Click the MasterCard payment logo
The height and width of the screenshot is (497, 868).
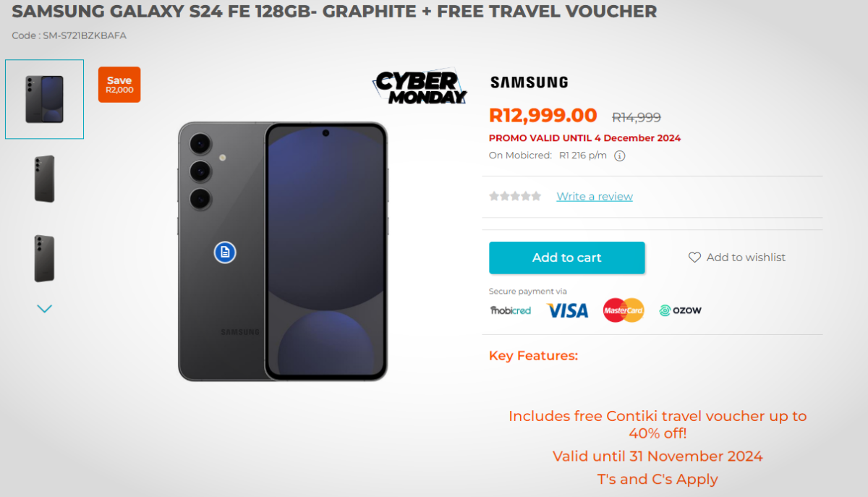coord(624,310)
